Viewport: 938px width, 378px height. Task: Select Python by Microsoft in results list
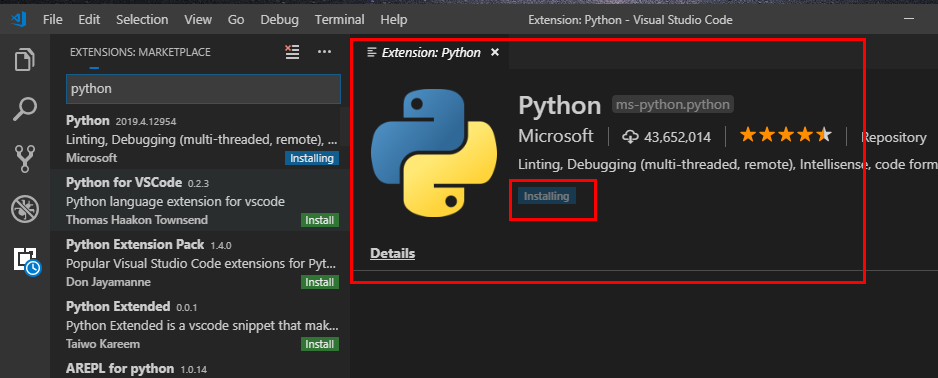(x=200, y=138)
